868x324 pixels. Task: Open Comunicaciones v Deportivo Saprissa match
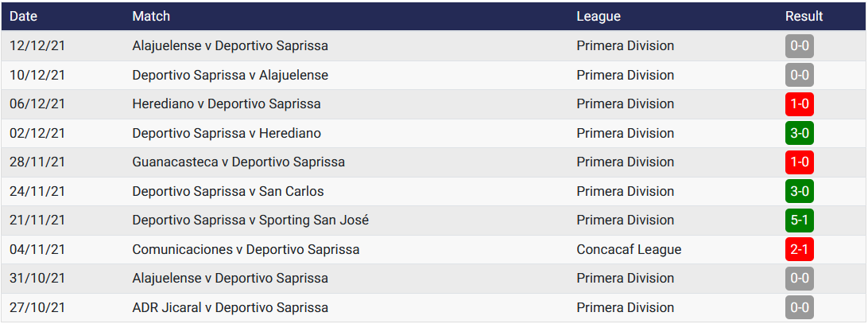tap(246, 249)
